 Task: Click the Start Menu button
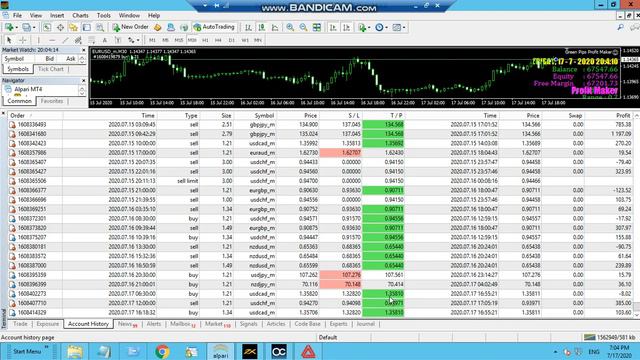click(x=27, y=351)
